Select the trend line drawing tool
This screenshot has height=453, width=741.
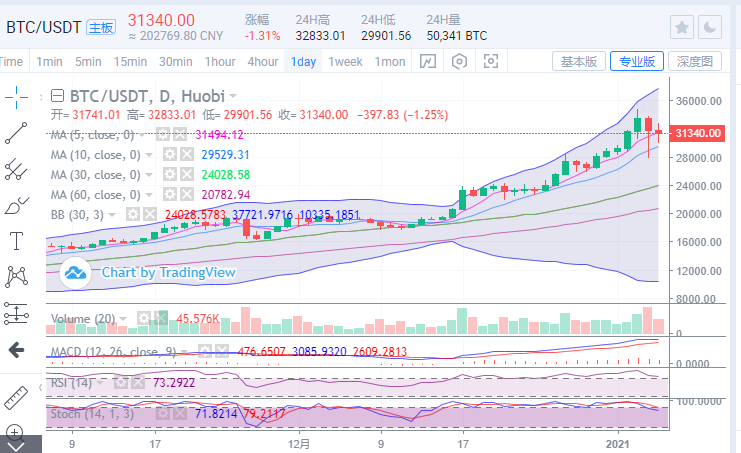(x=16, y=133)
